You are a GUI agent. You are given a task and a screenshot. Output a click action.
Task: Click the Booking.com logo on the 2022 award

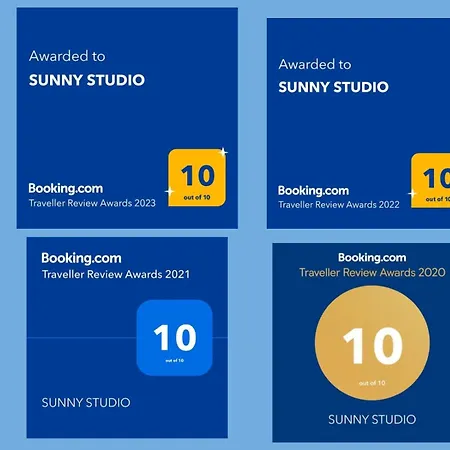313,191
